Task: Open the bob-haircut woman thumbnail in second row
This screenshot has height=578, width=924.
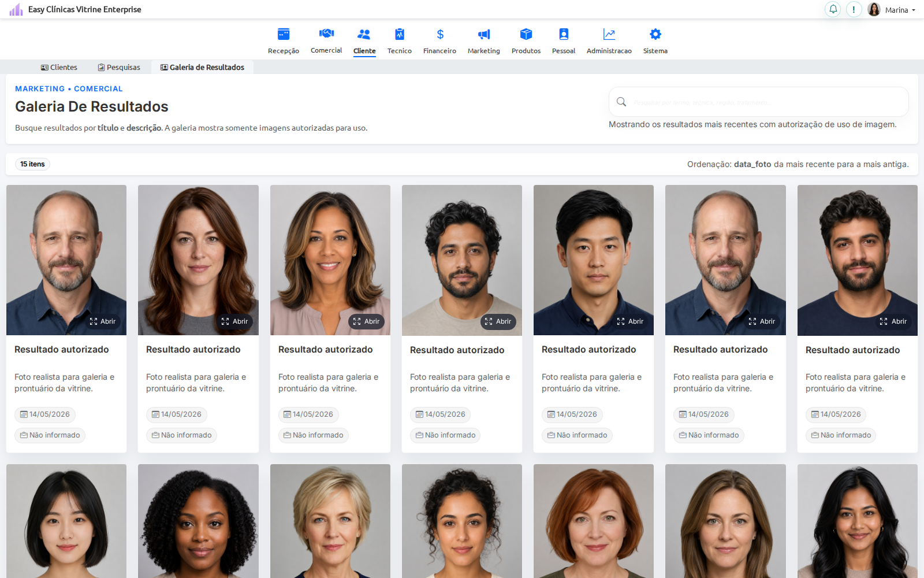Action: point(66,521)
